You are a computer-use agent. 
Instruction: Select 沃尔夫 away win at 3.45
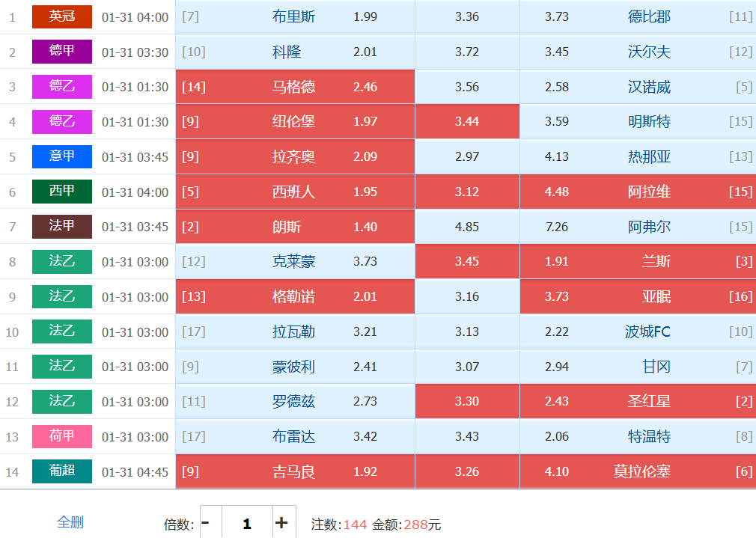coord(637,52)
